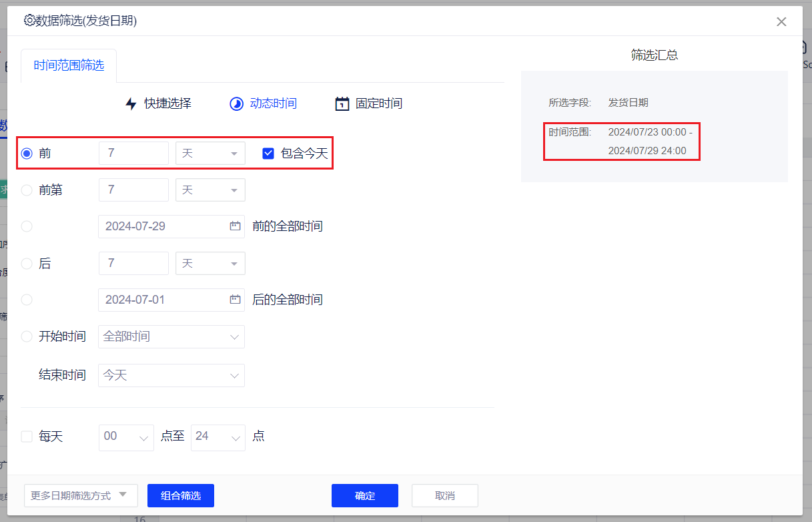Image resolution: width=812 pixels, height=522 pixels.
Task: Choose the 开始时间 radio option
Action: click(x=27, y=336)
